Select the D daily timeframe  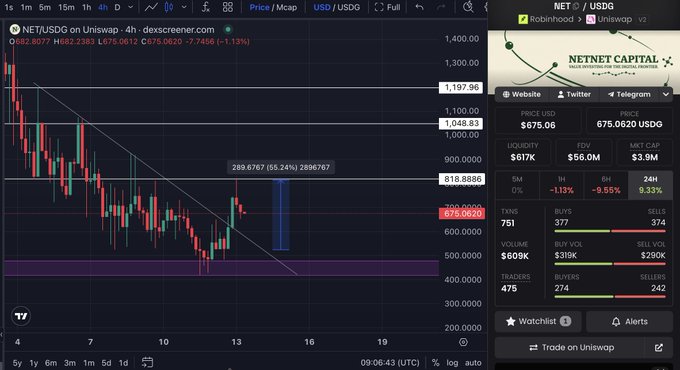point(118,7)
